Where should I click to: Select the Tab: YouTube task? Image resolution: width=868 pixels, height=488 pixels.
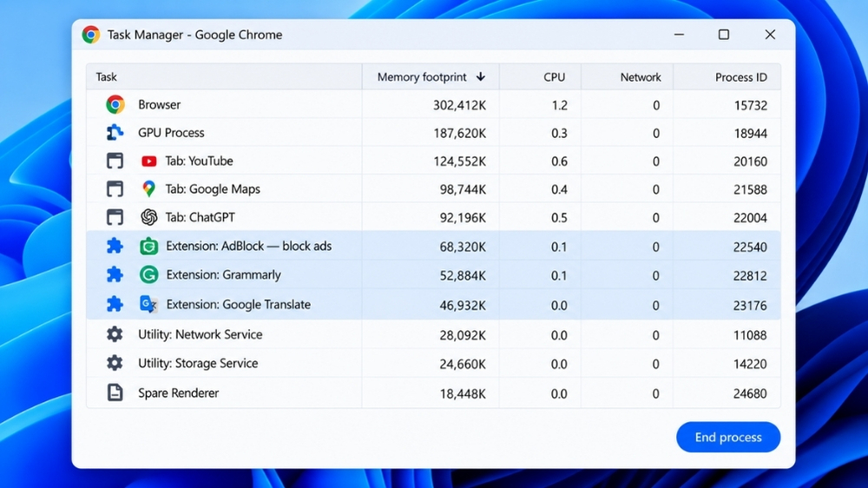pyautogui.click(x=433, y=161)
